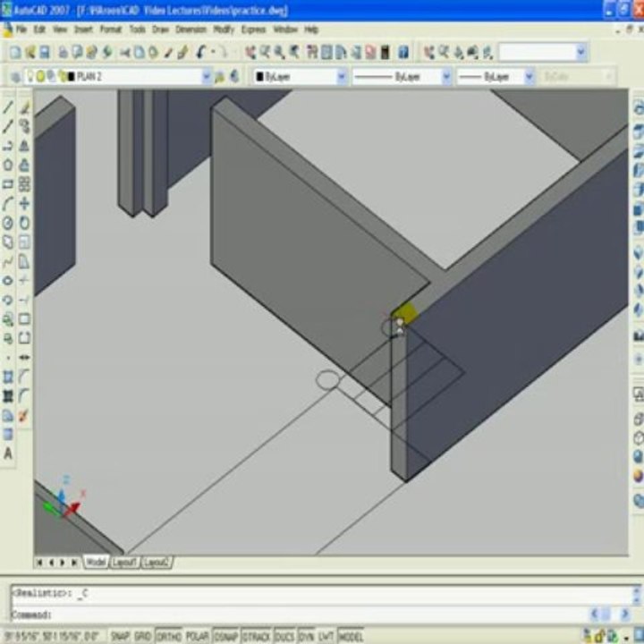Toggle OSNAP in status bar
This screenshot has height=644, width=644.
[226, 637]
